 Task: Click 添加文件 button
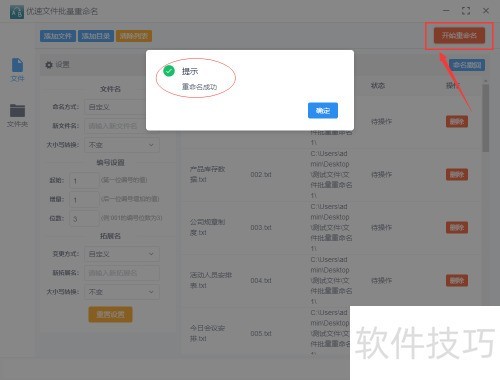click(58, 36)
